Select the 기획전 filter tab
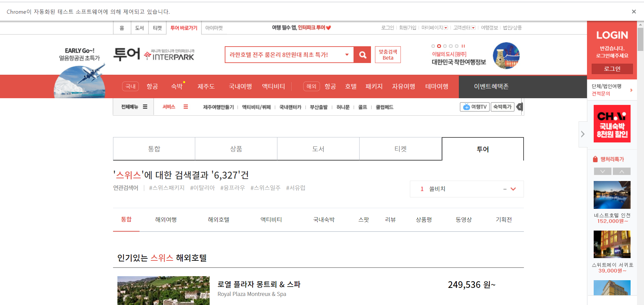 click(503, 220)
